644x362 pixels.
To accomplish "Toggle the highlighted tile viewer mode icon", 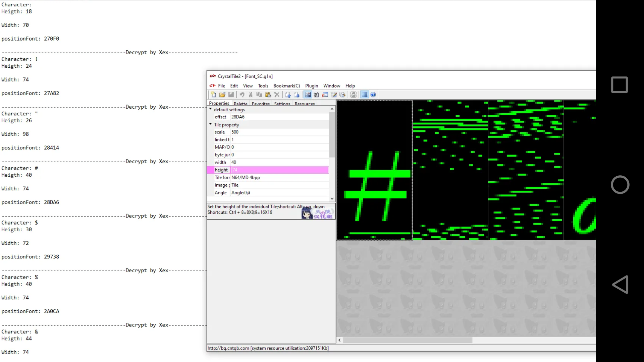I will (x=308, y=95).
